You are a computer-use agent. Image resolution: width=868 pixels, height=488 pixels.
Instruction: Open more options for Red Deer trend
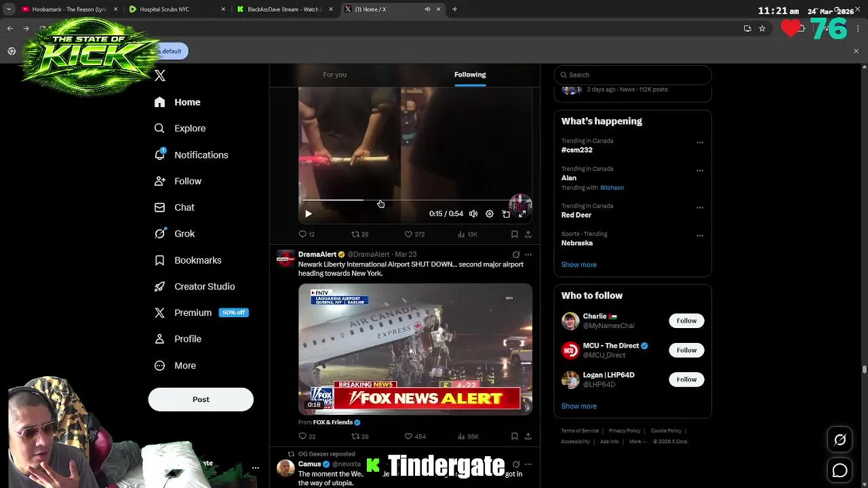click(x=700, y=207)
